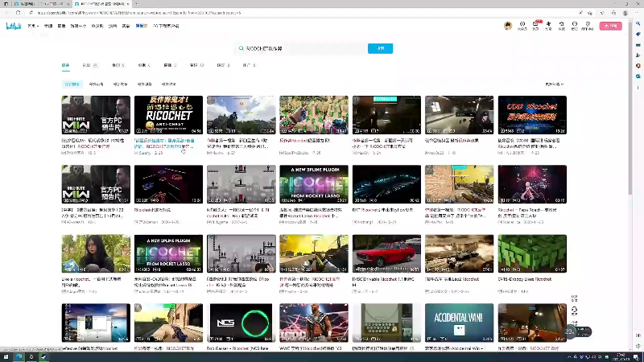Click the dark floating 23% widget
Screen dimensions: 644x362
[x=577, y=331]
